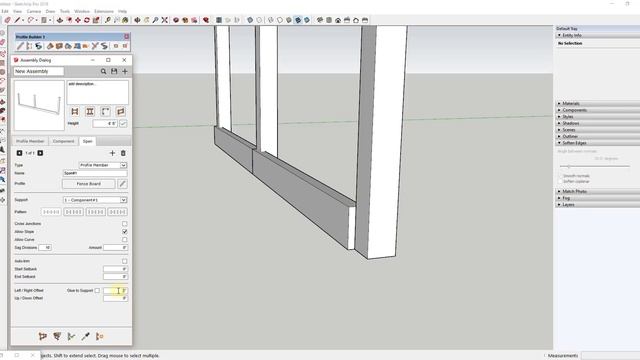Screen dimensions: 640x360
Task: Expand the Materials tray panel
Action: [x=598, y=104]
